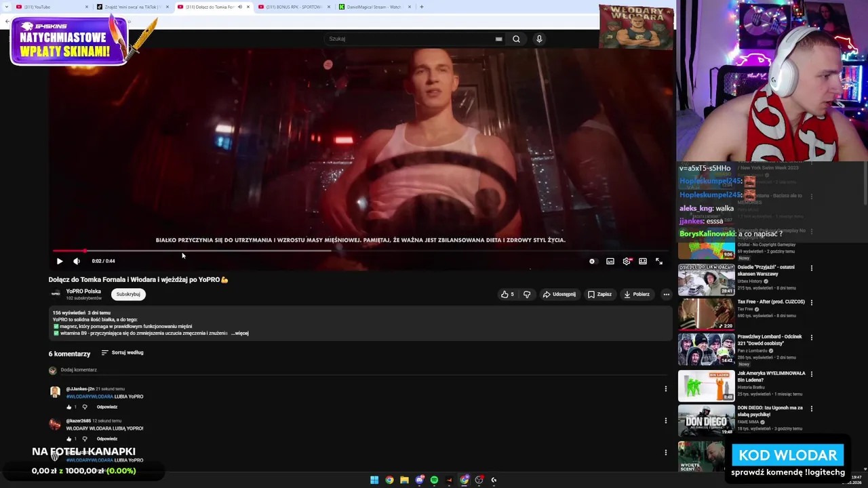868x488 pixels.
Task: Open Discord from the taskbar
Action: [419, 480]
